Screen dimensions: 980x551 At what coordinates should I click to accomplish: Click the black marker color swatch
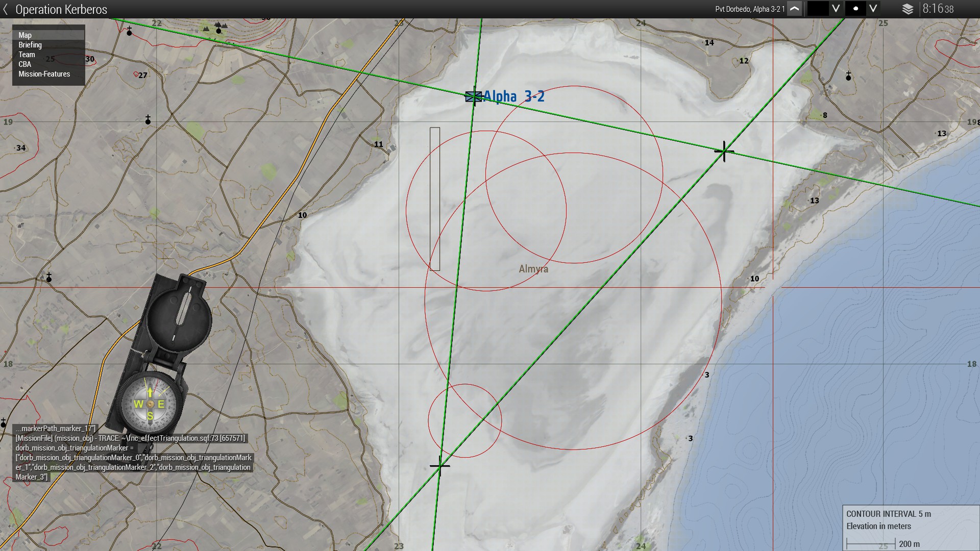(x=817, y=9)
